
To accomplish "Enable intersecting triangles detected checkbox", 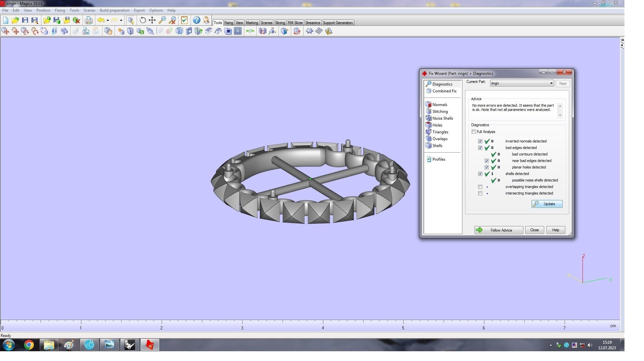I will click(x=480, y=194).
